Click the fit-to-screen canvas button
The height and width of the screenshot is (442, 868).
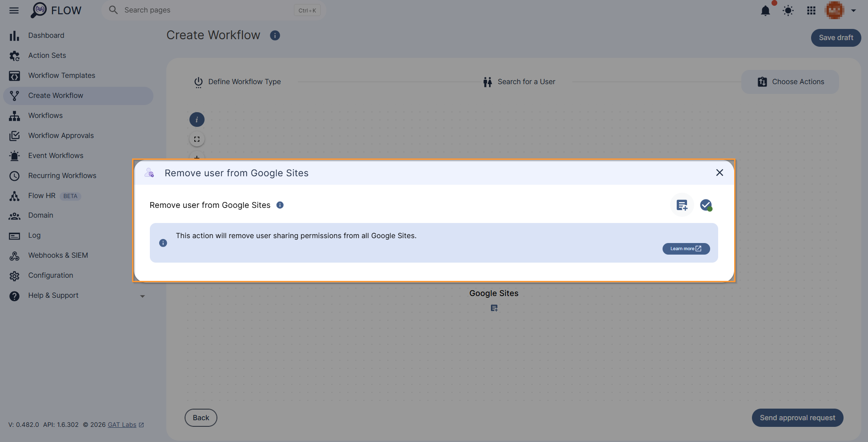(197, 139)
